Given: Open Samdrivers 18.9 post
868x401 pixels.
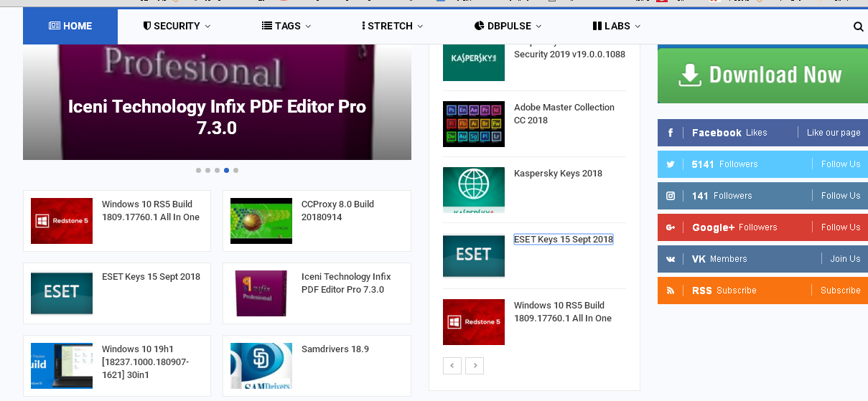Looking at the screenshot, I should point(335,349).
